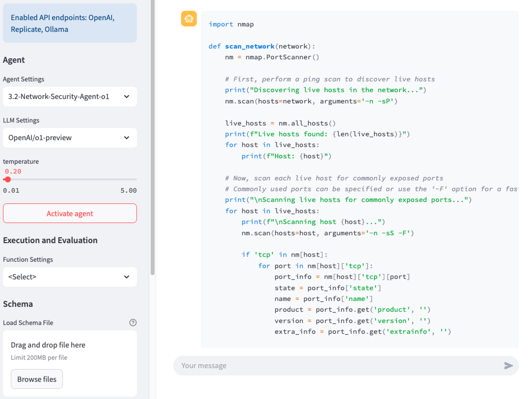The image size is (532, 399).
Task: Click the Enabled API endpoints info box
Action: 70,23
